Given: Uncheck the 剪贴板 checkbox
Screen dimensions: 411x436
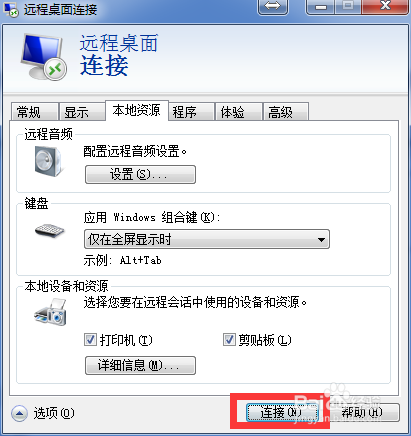Looking at the screenshot, I should pos(229,340).
